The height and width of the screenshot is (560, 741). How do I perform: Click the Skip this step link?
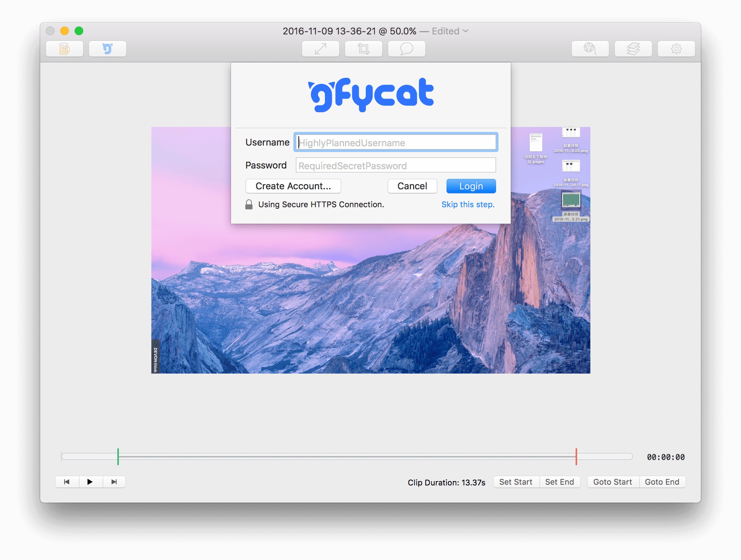pyautogui.click(x=468, y=204)
